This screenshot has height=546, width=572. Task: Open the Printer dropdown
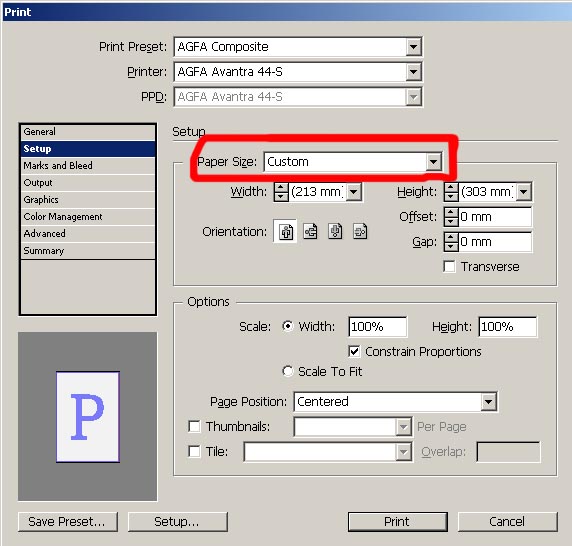(413, 71)
